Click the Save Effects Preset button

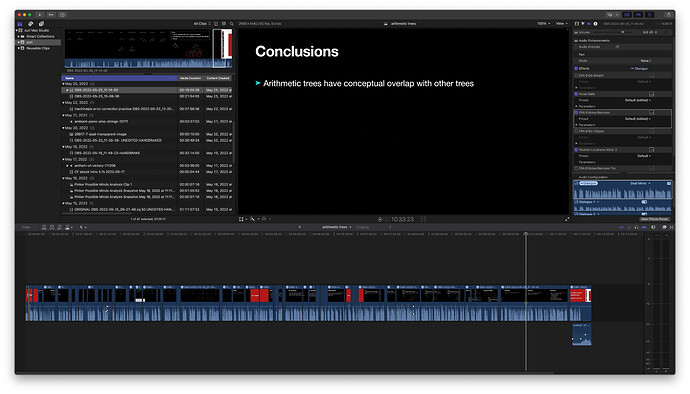tap(655, 219)
